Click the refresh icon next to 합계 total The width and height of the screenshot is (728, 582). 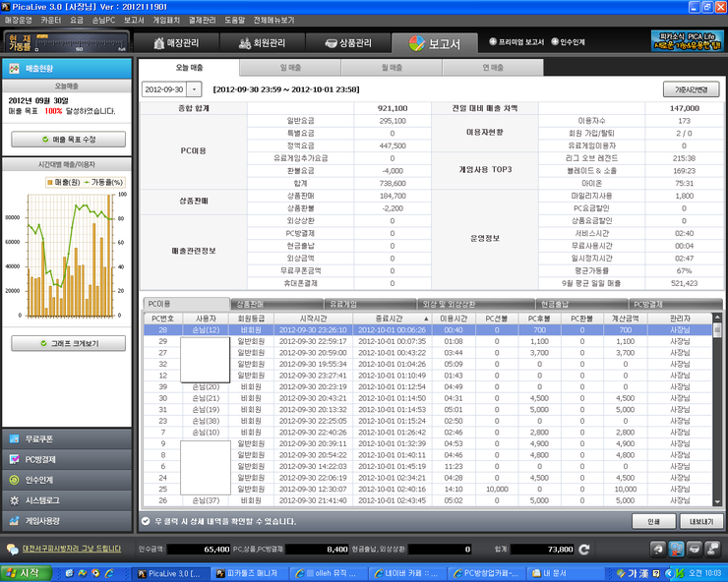(584, 549)
